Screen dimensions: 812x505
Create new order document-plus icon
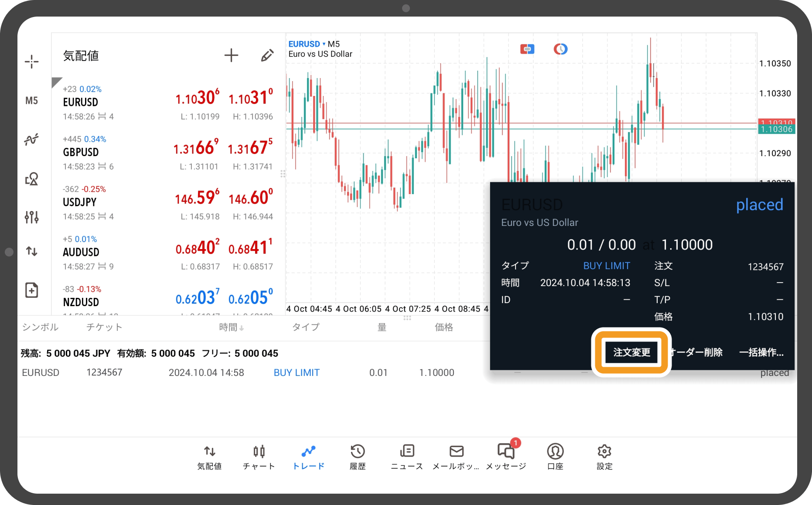pos(31,290)
